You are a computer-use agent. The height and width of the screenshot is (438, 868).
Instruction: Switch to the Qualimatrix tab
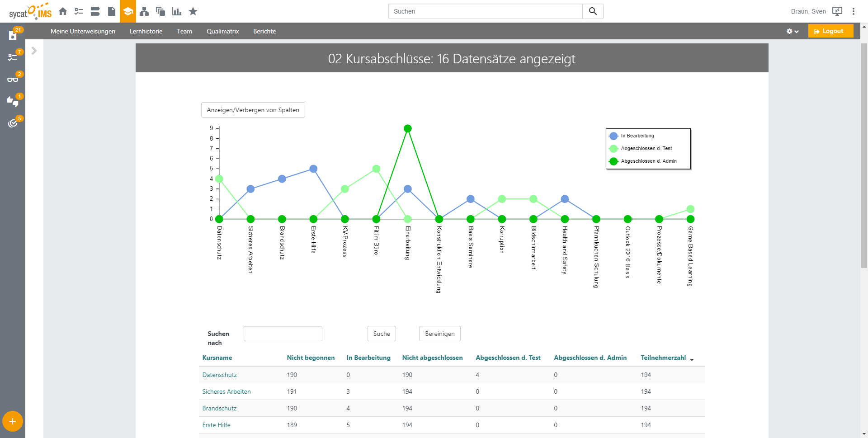point(222,31)
